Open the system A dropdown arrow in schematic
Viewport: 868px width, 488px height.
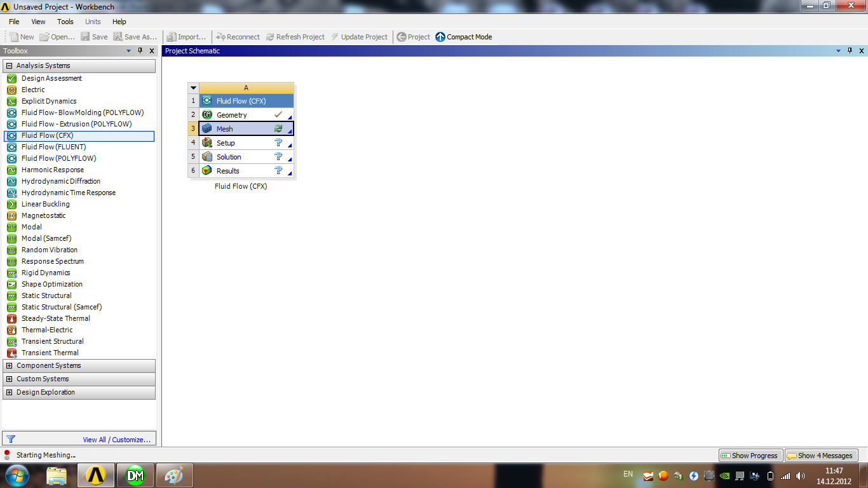point(193,88)
